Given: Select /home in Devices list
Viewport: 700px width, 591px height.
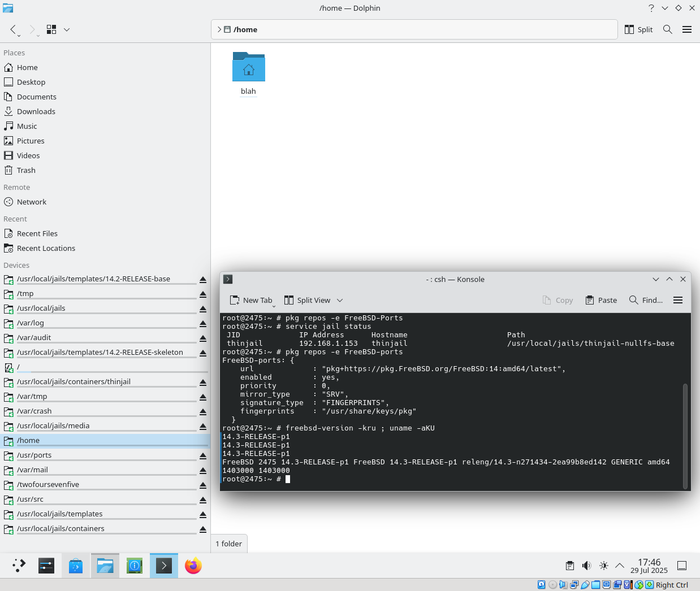Looking at the screenshot, I should 105,440.
